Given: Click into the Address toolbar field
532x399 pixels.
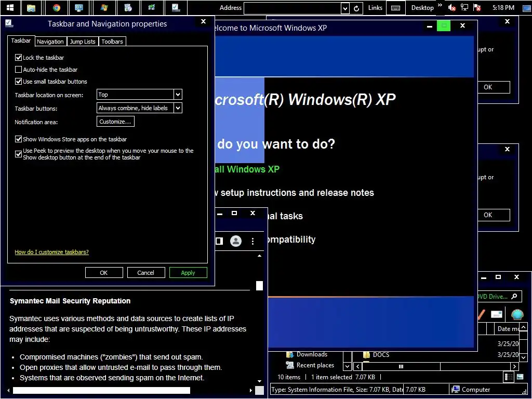Looking at the screenshot, I should coord(292,8).
